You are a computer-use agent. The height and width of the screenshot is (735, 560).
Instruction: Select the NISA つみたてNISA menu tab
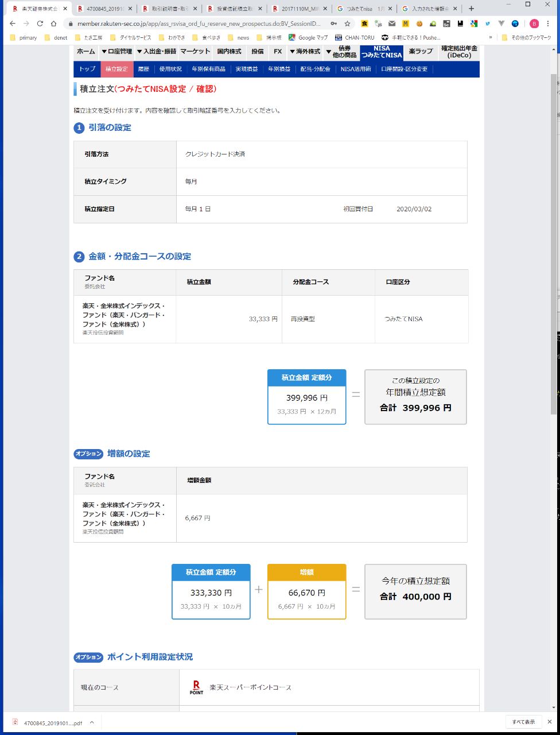pyautogui.click(x=382, y=52)
